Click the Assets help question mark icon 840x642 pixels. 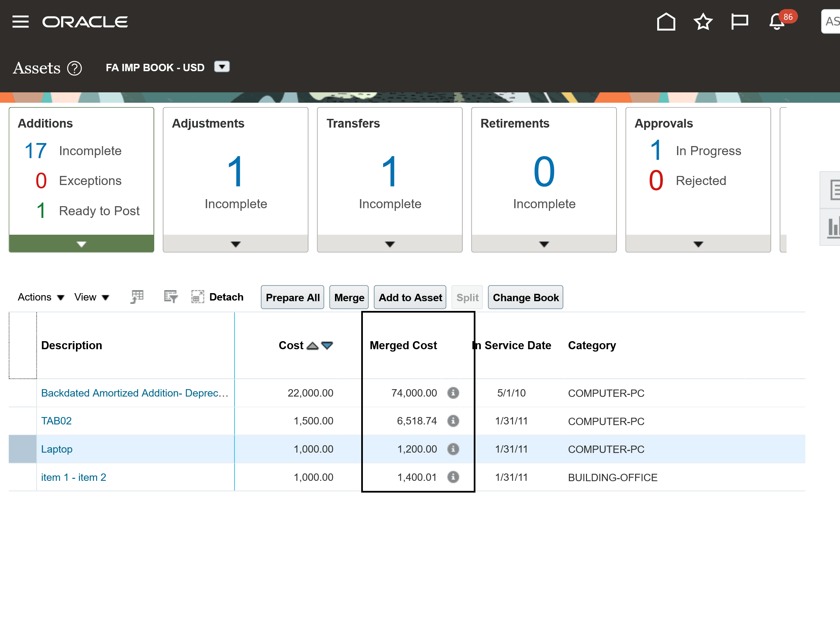75,68
